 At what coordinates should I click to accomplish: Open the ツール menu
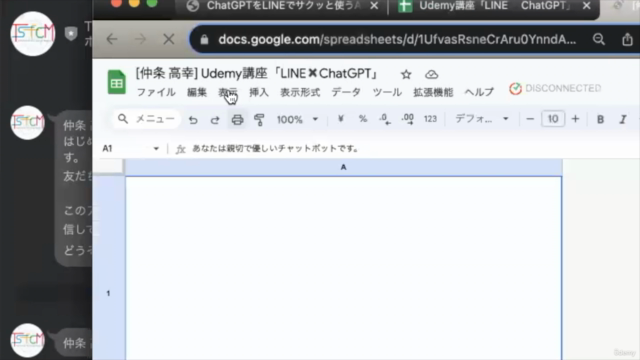coord(387,92)
